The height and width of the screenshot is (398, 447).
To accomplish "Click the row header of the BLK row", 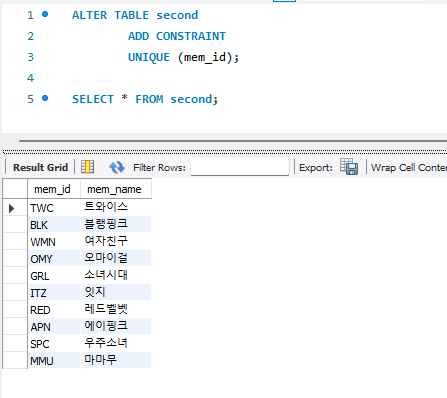I will pyautogui.click(x=15, y=225).
